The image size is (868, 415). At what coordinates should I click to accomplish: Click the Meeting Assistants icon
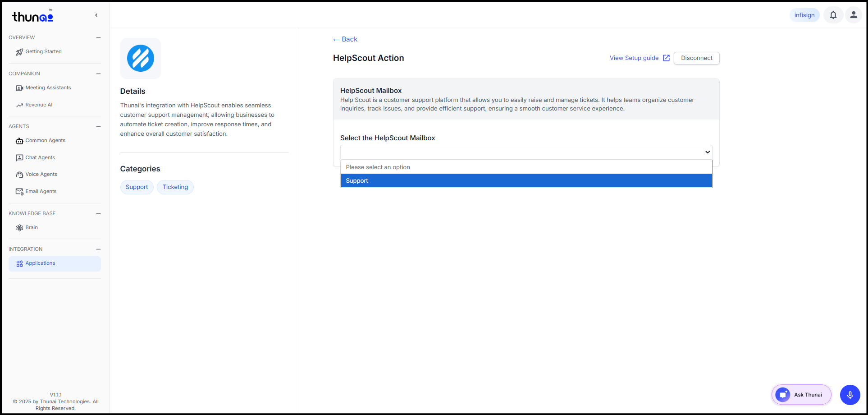19,88
